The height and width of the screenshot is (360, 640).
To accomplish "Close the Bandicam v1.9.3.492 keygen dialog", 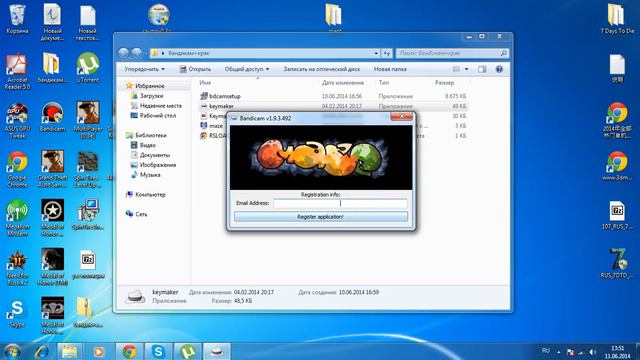I will [401, 117].
